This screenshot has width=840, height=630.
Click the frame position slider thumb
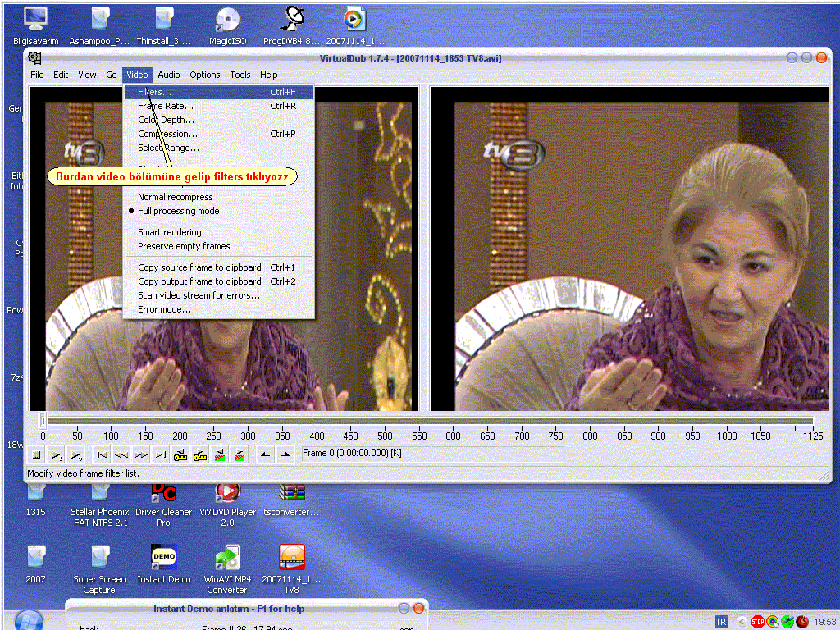43,421
